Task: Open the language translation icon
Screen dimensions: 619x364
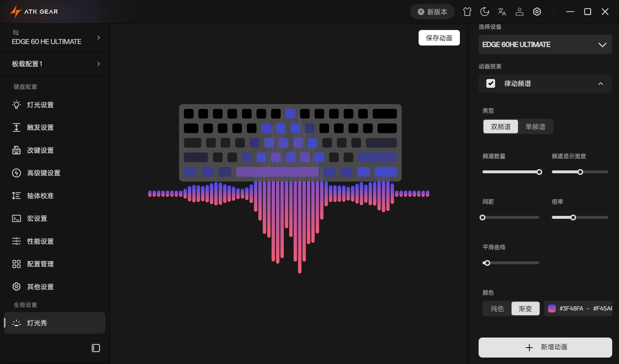Action: coord(502,12)
